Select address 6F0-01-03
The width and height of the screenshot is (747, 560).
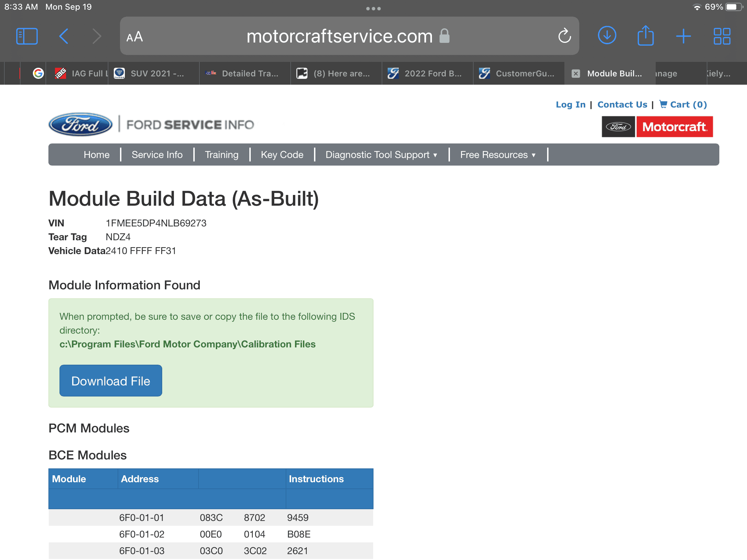click(x=142, y=551)
